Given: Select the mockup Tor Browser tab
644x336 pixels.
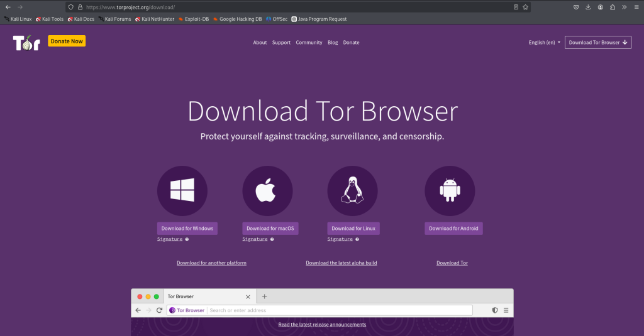Looking at the screenshot, I should [x=210, y=296].
